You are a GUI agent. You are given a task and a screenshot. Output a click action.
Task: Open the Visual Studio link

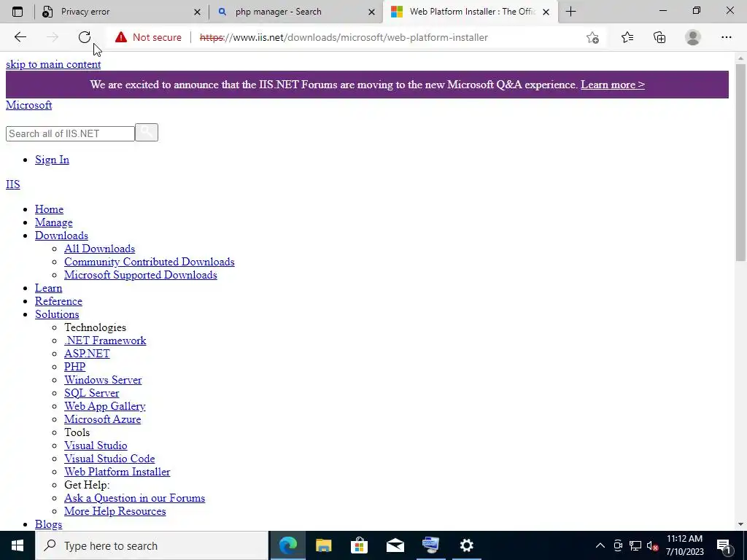[96, 446]
